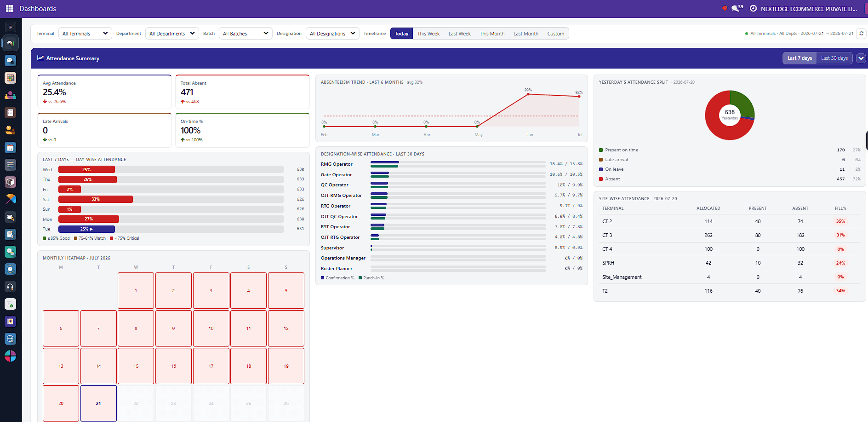Click the clock icon beside company name
The height and width of the screenshot is (422, 868).
(x=753, y=8)
